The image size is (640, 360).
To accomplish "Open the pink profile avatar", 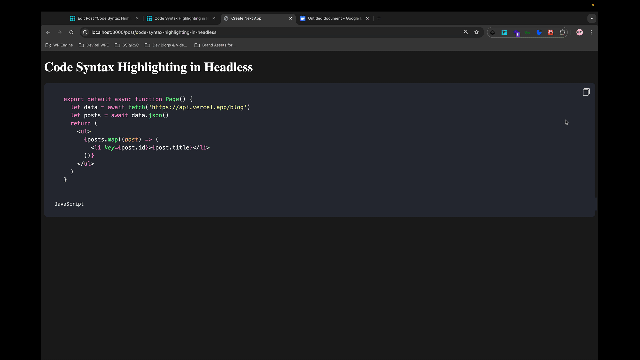I will click(x=580, y=32).
